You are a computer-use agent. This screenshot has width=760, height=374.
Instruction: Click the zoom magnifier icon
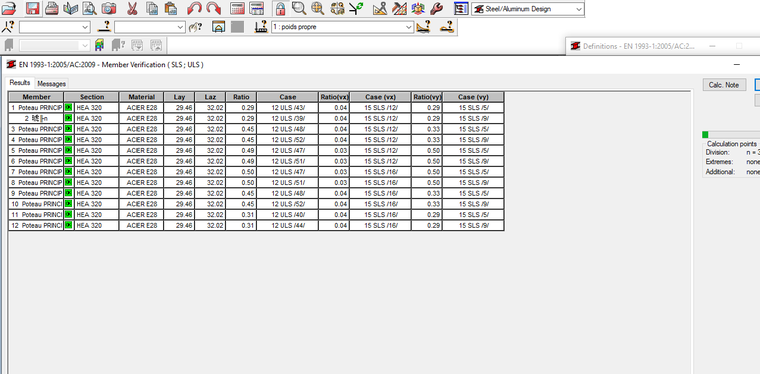pos(299,8)
